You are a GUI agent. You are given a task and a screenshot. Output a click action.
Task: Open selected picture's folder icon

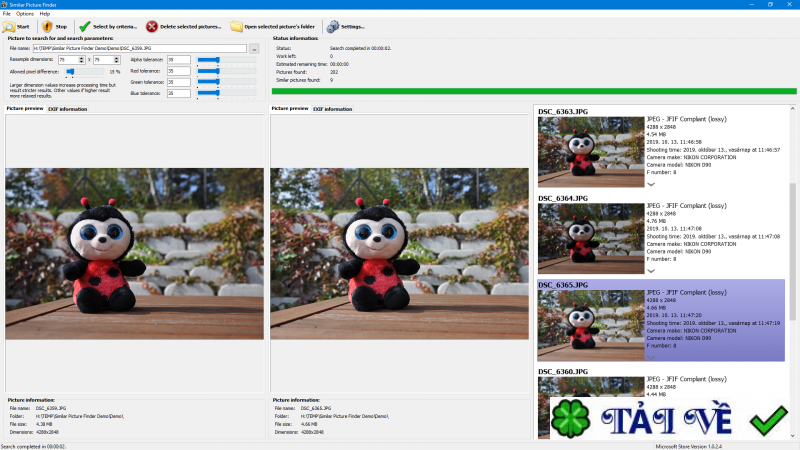coord(236,26)
